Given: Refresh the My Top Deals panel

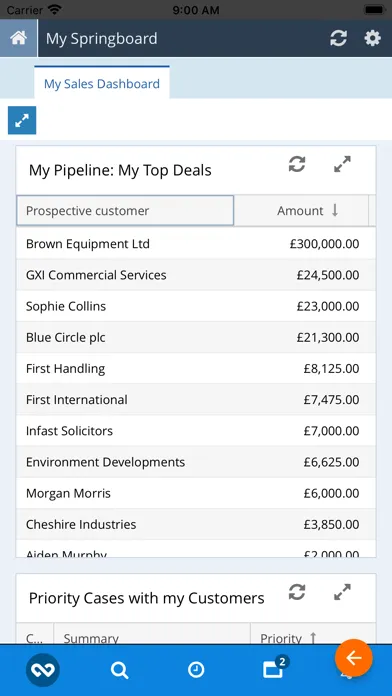Looking at the screenshot, I should 297,164.
